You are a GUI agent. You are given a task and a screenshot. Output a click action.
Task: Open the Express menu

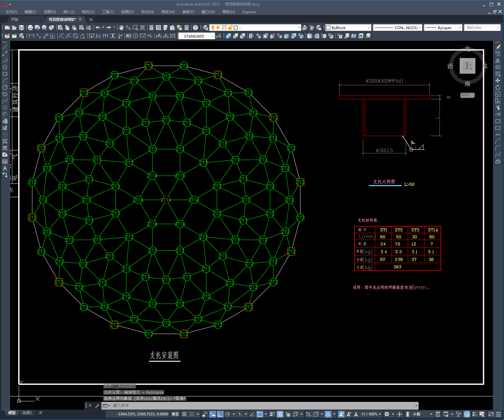[x=249, y=12]
